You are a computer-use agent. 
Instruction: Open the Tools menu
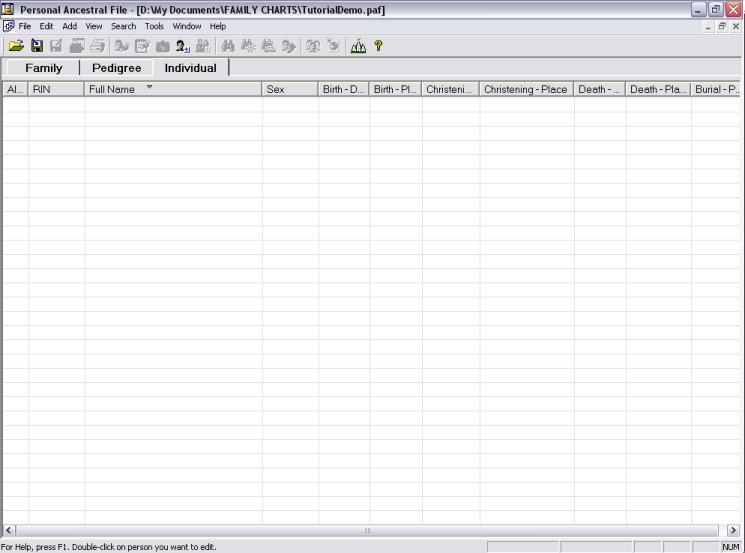pyautogui.click(x=154, y=26)
